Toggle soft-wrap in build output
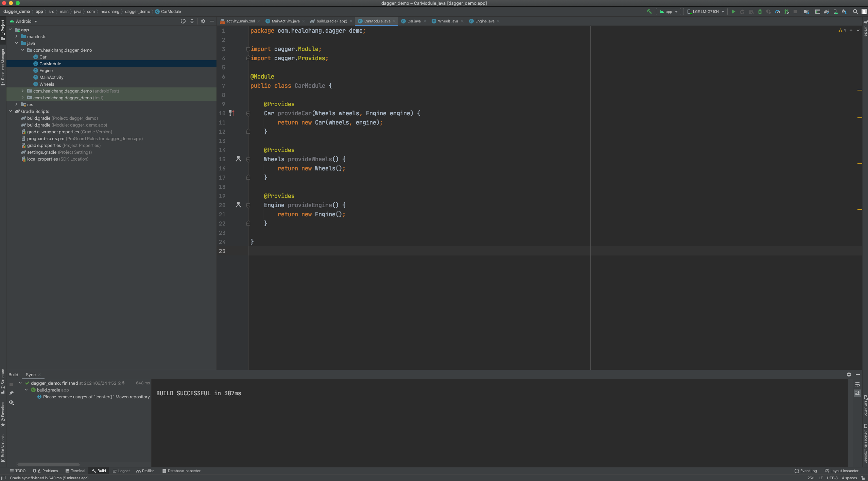This screenshot has width=868, height=481. [x=857, y=384]
